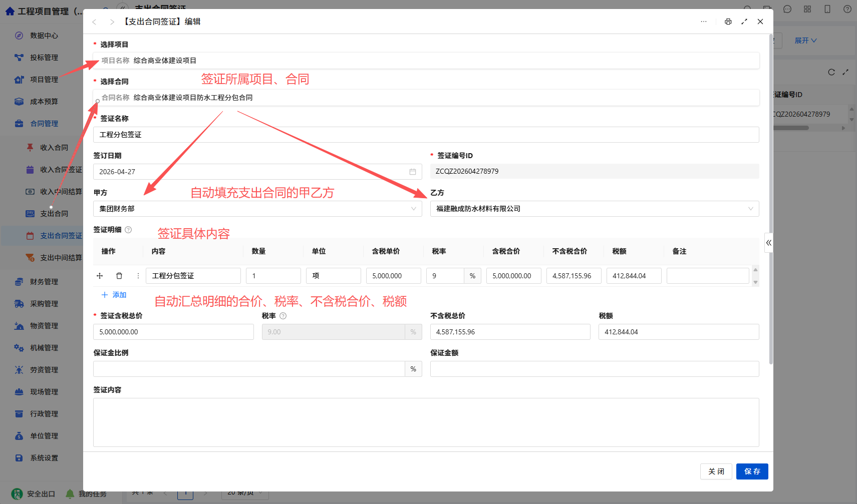Open 财务管理 sidebar menu

44,282
